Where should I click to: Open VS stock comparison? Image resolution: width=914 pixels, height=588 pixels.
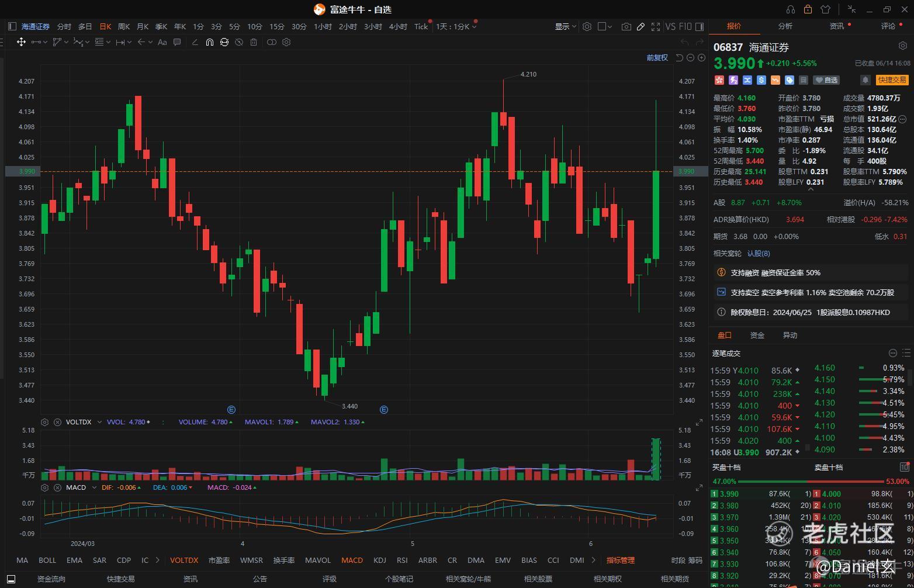tap(670, 26)
